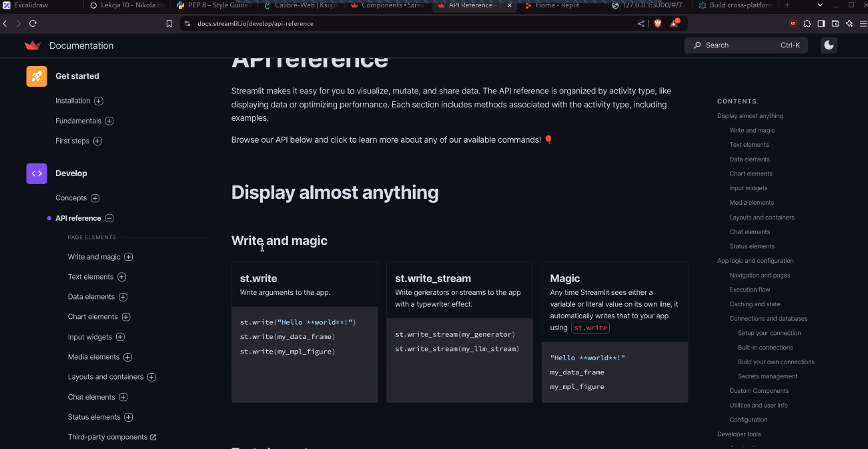
Task: Expand the Fundamentals section
Action: pyautogui.click(x=109, y=121)
